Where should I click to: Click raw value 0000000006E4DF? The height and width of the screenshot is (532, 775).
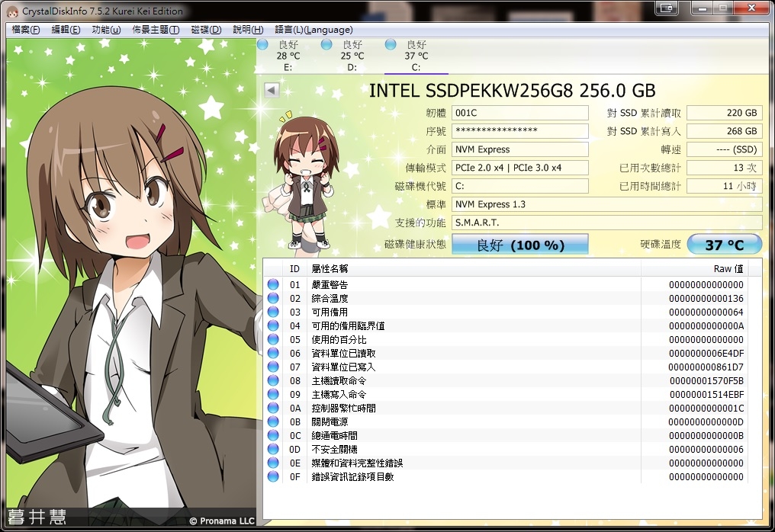click(706, 353)
